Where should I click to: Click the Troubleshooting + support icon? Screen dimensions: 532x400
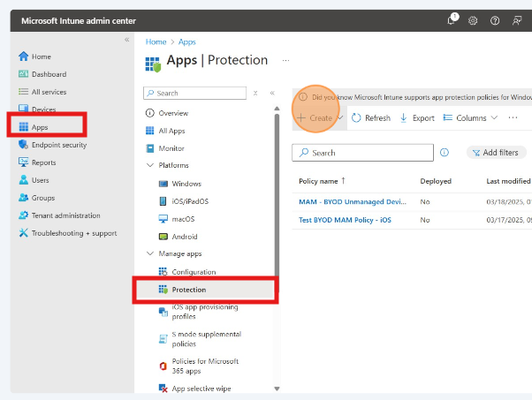pos(23,232)
